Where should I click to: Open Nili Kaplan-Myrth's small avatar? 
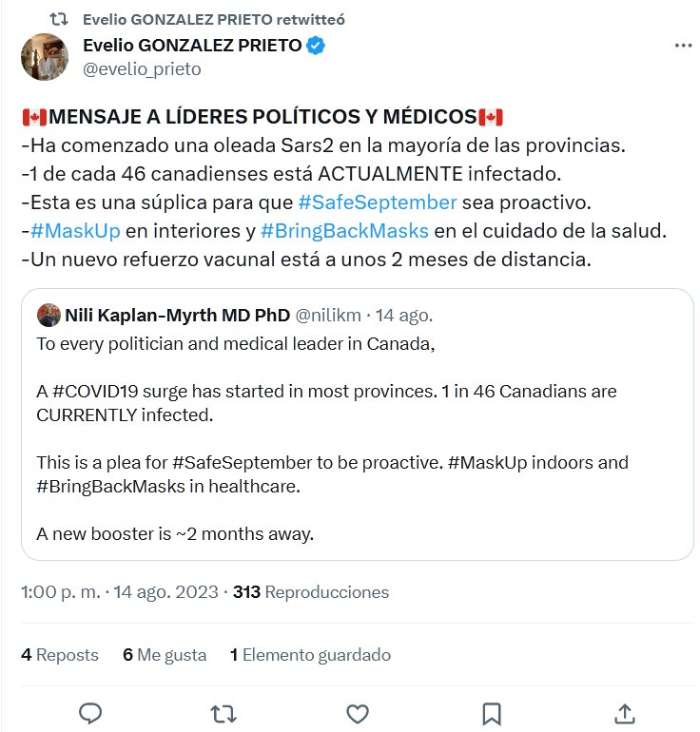(x=49, y=316)
